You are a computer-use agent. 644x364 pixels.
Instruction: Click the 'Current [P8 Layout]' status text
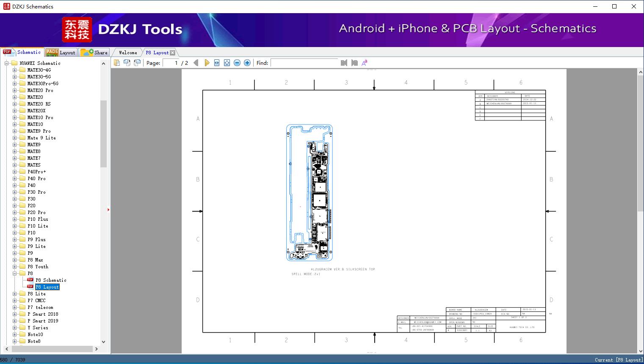(x=618, y=360)
